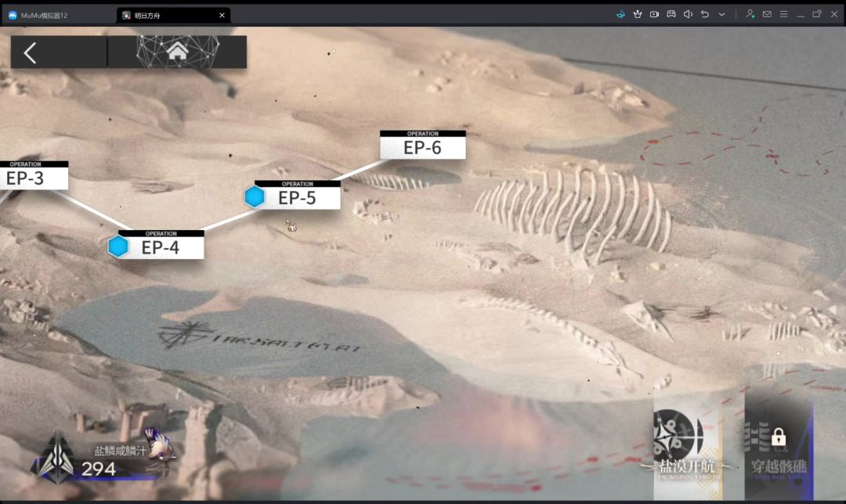The height and width of the screenshot is (504, 846).
Task: Select the EP-4 operation stage
Action: [161, 245]
